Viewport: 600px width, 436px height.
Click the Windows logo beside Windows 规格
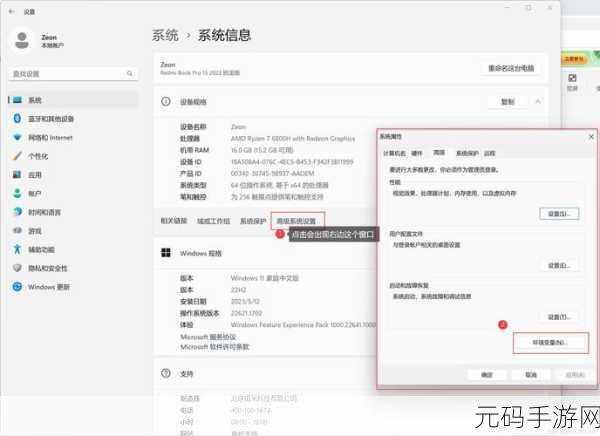(x=166, y=253)
